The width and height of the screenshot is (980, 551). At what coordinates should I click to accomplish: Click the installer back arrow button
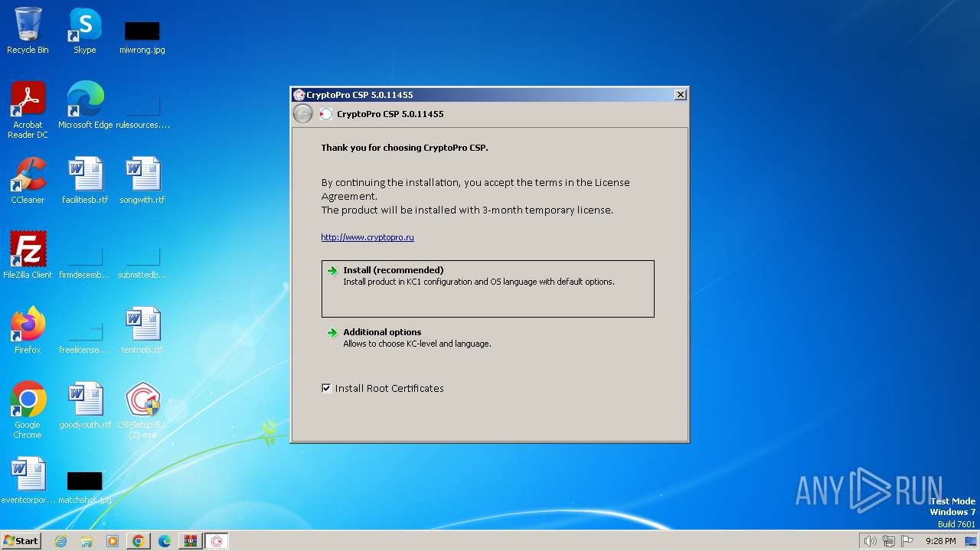tap(303, 114)
